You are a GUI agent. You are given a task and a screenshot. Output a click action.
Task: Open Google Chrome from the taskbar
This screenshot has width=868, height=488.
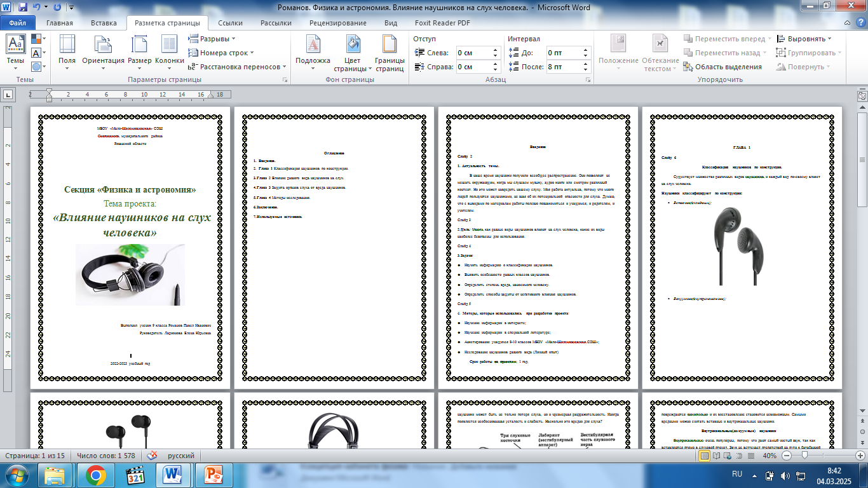click(x=96, y=475)
